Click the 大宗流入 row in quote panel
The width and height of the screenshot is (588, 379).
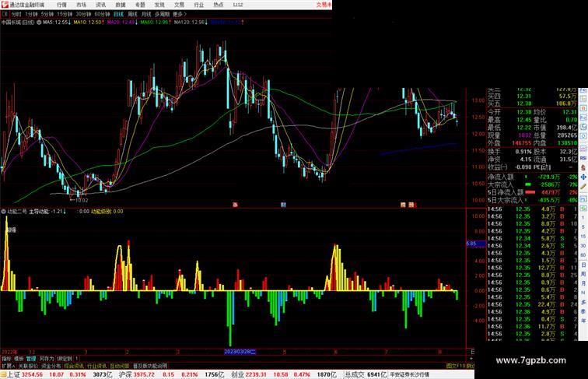click(533, 184)
